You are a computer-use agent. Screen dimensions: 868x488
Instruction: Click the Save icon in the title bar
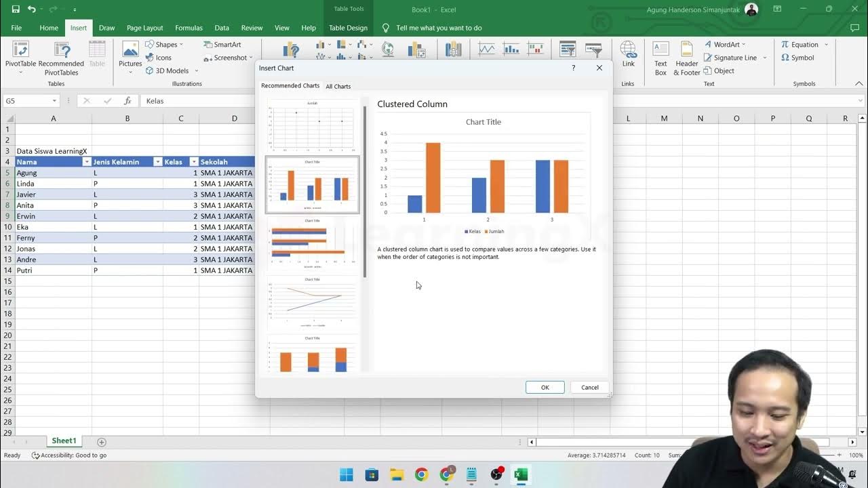(x=16, y=9)
